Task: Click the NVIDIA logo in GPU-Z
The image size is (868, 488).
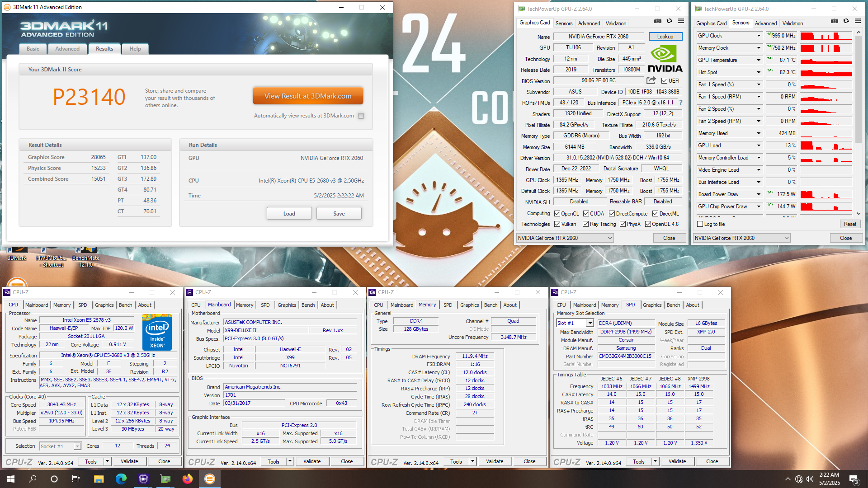Action: point(665,59)
